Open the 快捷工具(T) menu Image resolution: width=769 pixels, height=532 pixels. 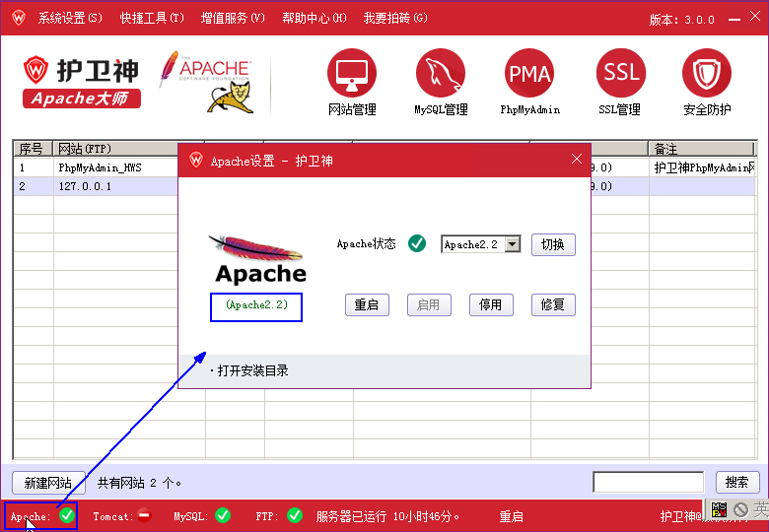point(152,18)
